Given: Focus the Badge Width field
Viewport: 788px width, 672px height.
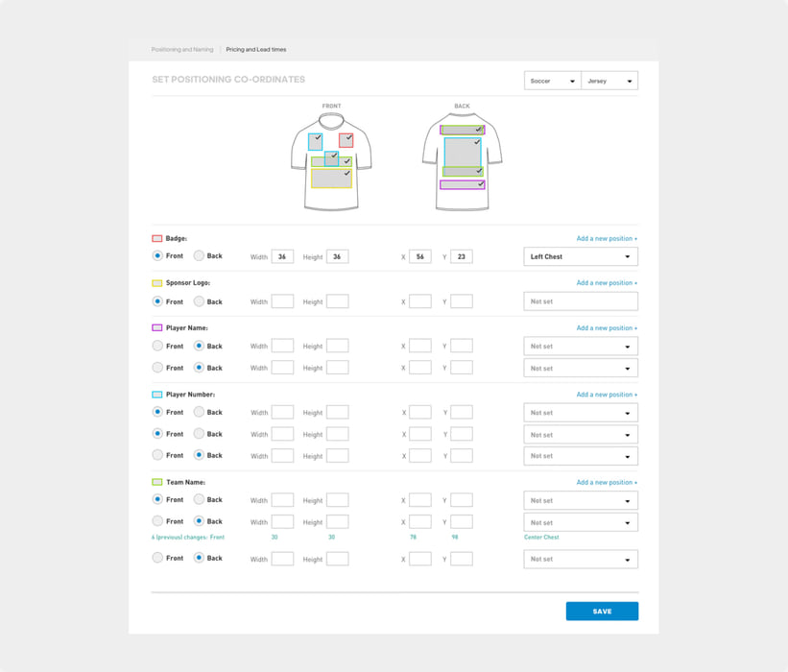Looking at the screenshot, I should pos(282,256).
